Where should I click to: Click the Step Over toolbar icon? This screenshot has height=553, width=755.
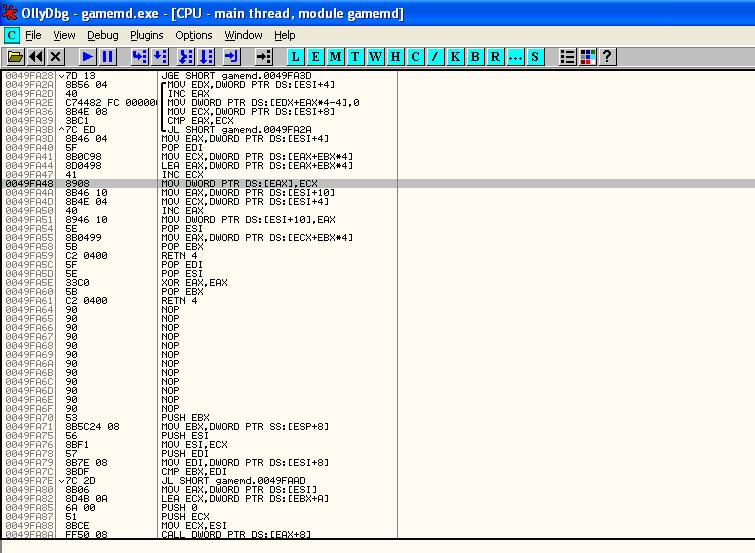pyautogui.click(x=160, y=57)
